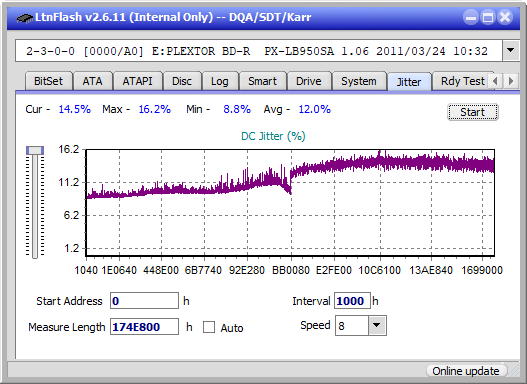Maximize the LtnFlash window
Image resolution: width=527 pixels, height=384 pixels.
point(488,17)
